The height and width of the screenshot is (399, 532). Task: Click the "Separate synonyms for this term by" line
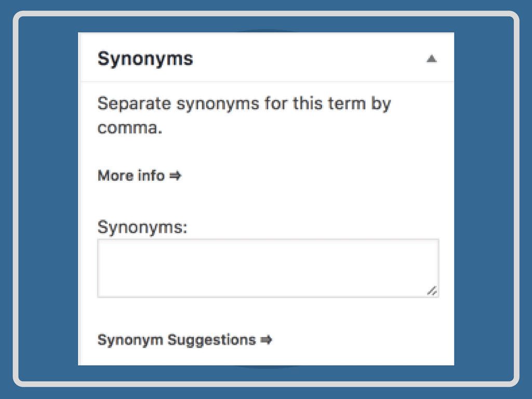point(244,103)
